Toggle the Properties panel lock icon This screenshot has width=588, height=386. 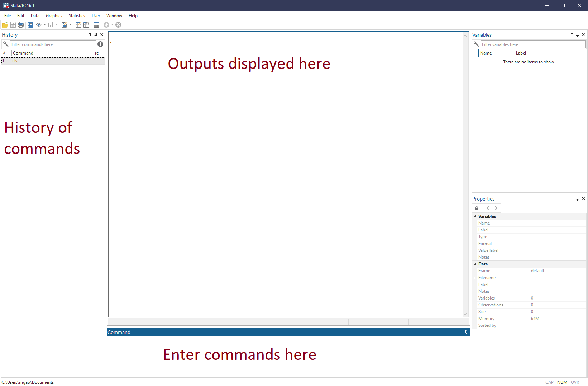[x=477, y=208]
